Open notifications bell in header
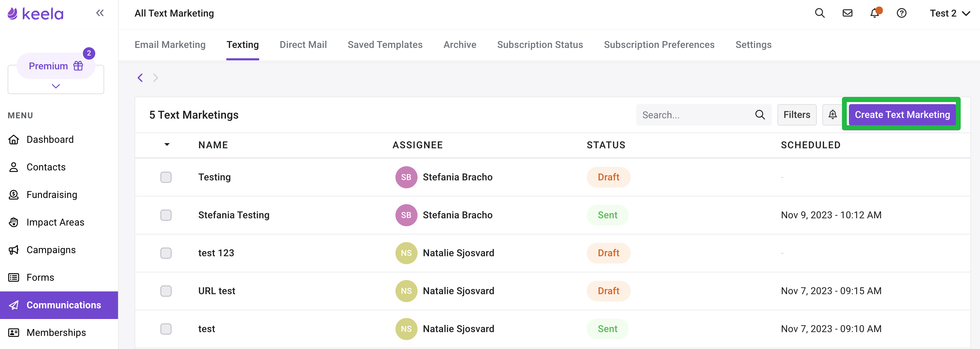 pyautogui.click(x=875, y=13)
